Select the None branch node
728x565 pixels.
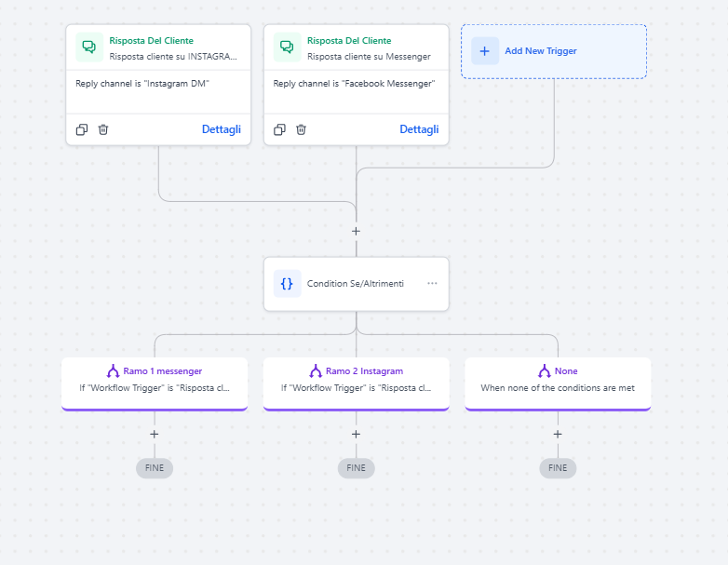pos(558,382)
